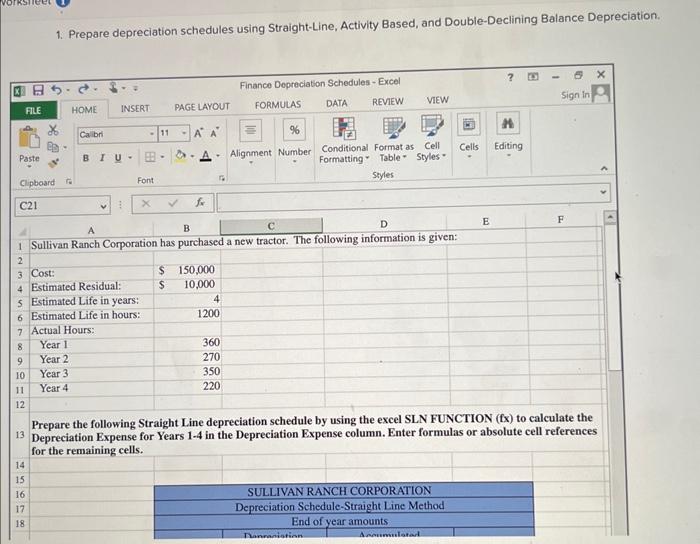Switch to the HOME tab
This screenshot has width=700, height=544.
coord(84,110)
